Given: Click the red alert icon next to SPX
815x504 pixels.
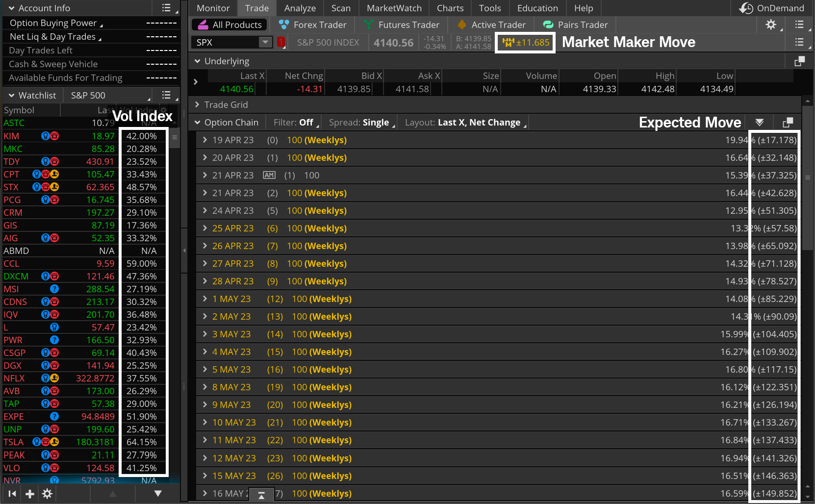Looking at the screenshot, I should [281, 42].
